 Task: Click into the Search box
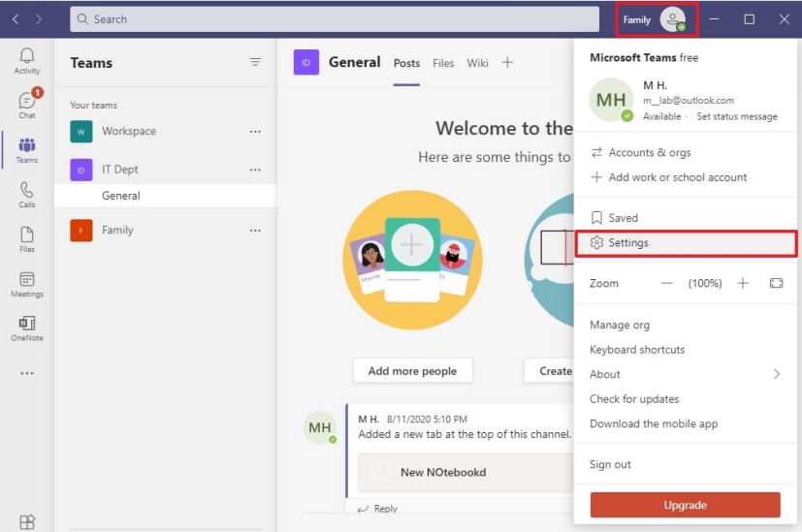point(335,19)
